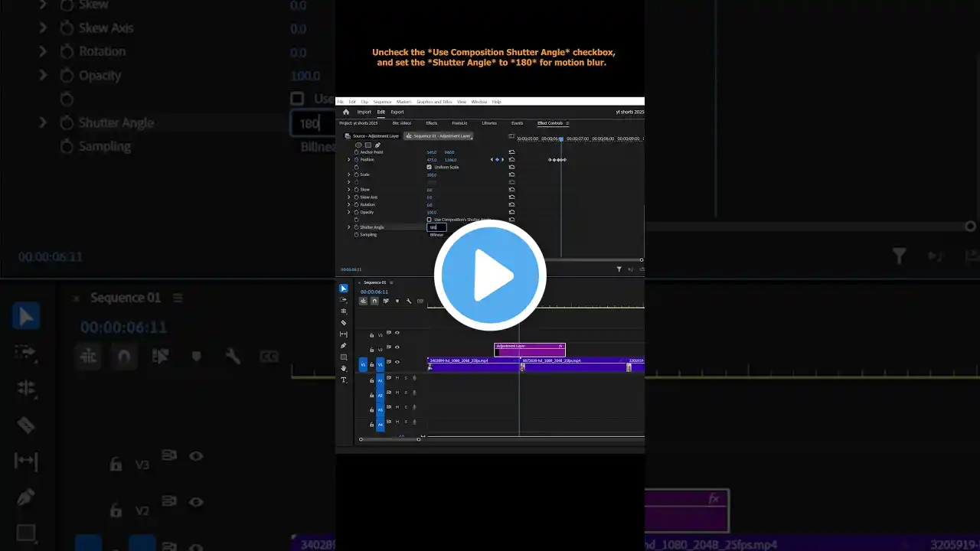This screenshot has width=980, height=551.
Task: Target the A1 audio track
Action: (x=381, y=380)
